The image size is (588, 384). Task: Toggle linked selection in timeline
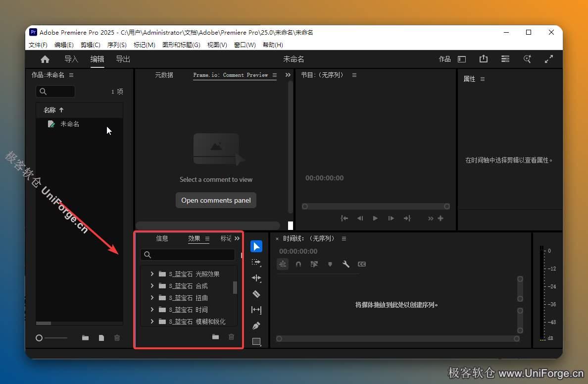(314, 264)
